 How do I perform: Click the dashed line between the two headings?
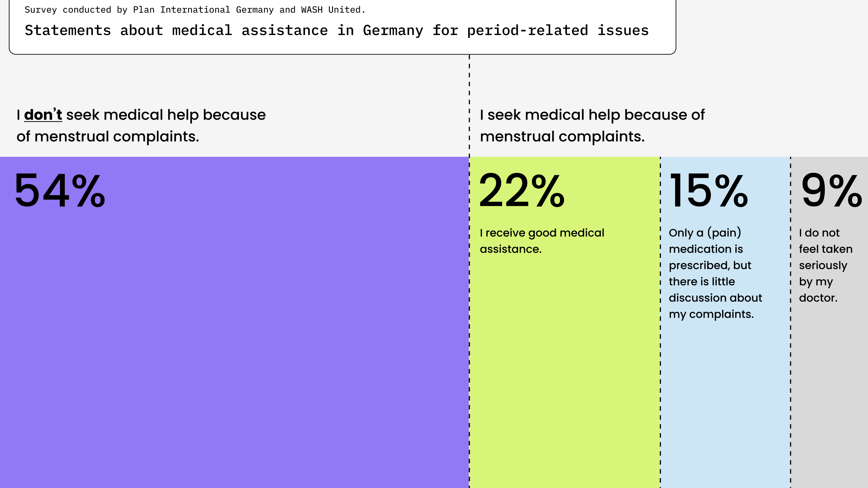469,101
